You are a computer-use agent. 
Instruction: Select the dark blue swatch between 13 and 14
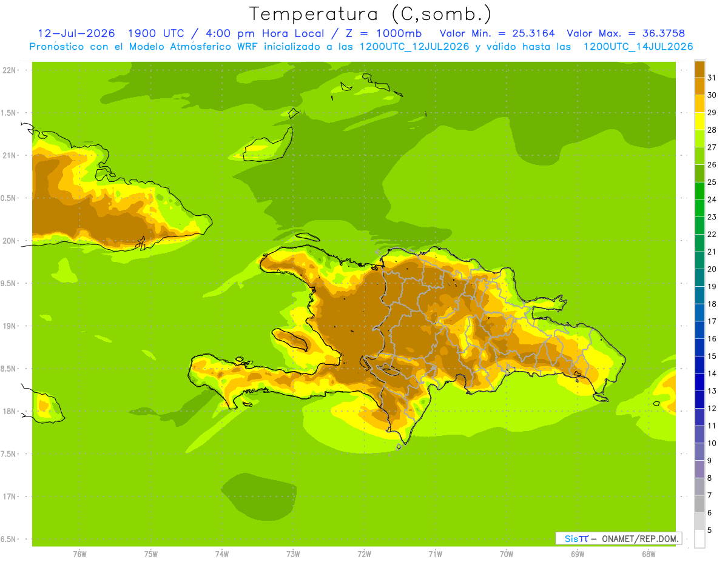click(x=699, y=382)
